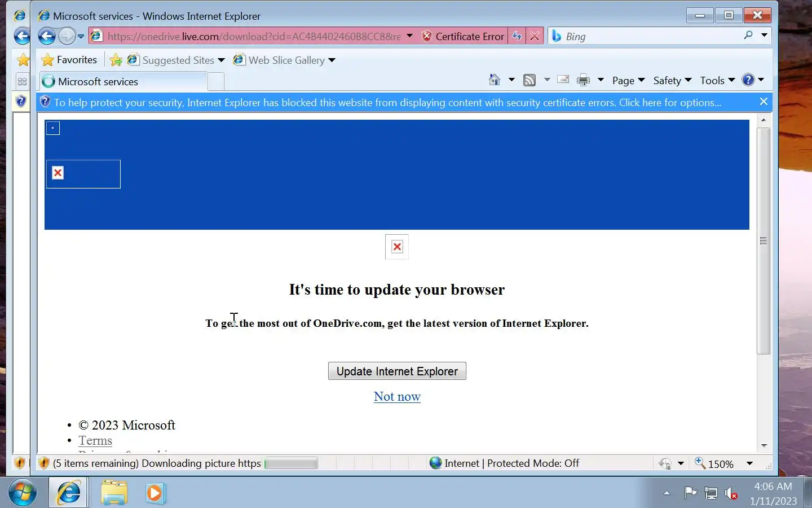Viewport: 812px width, 508px height.
Task: Click the onedrive.live.com address bar URL
Action: [x=254, y=36]
